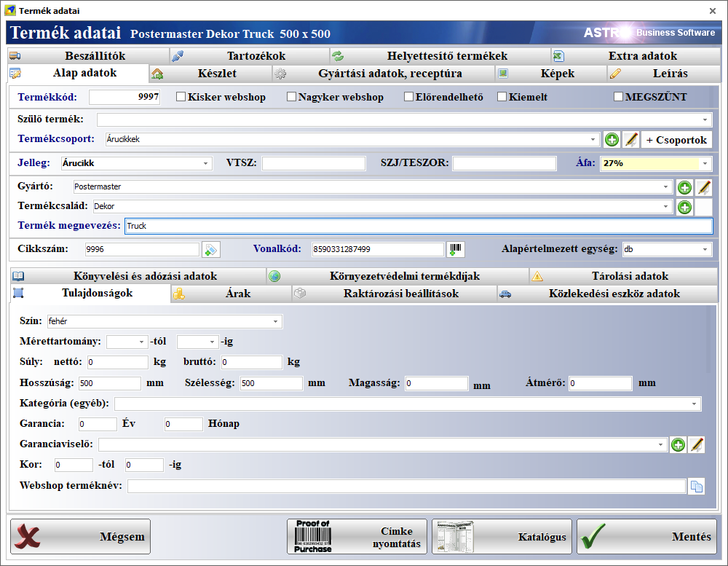Image resolution: width=728 pixels, height=566 pixels.
Task: Cancel with the Mégsem button
Action: point(80,537)
